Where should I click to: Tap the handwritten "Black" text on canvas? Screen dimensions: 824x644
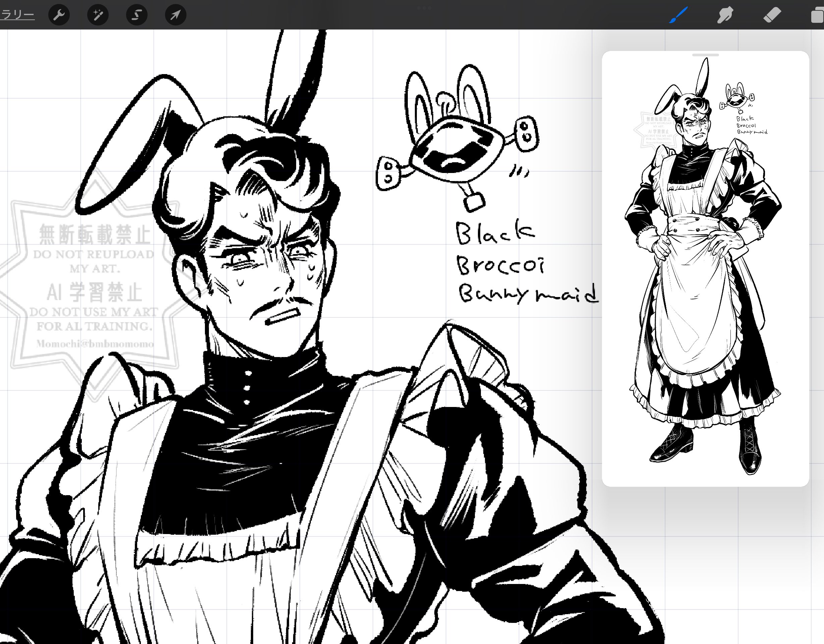coord(495,233)
